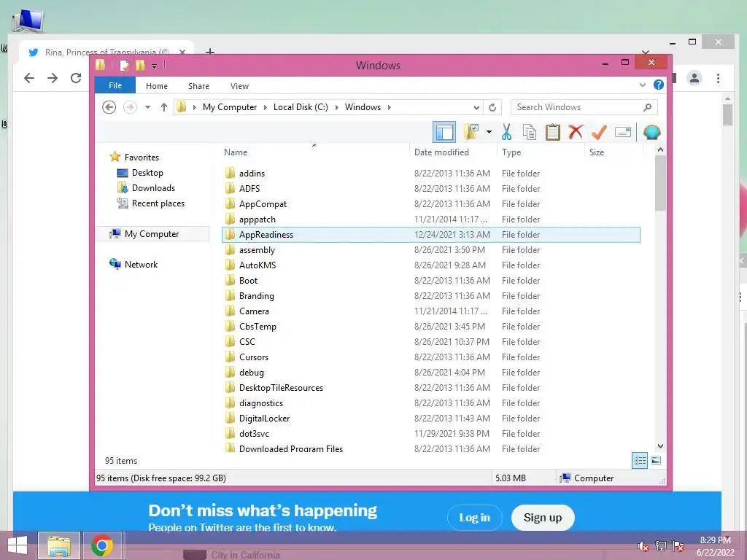Click the folder select-all toolbar icon
The height and width of the screenshot is (560, 747).
pos(472,132)
